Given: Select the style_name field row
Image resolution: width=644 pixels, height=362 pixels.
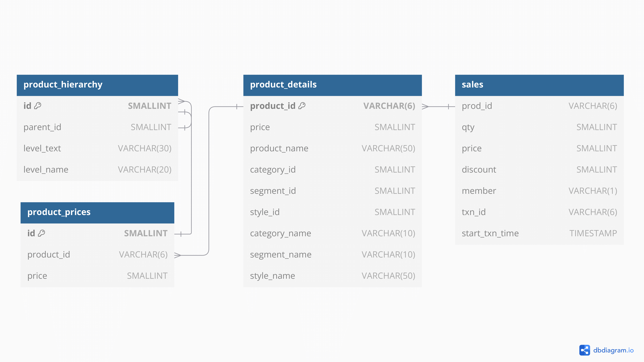Looking at the screenshot, I should point(332,276).
